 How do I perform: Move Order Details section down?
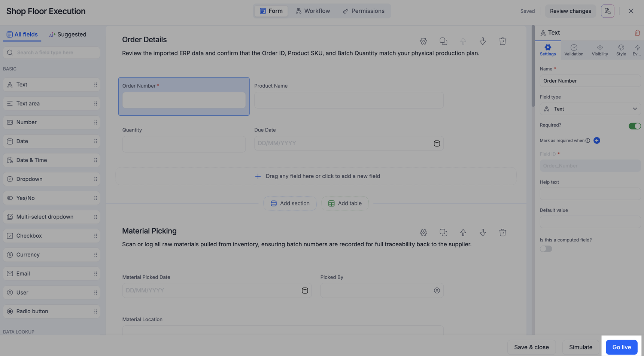point(483,41)
